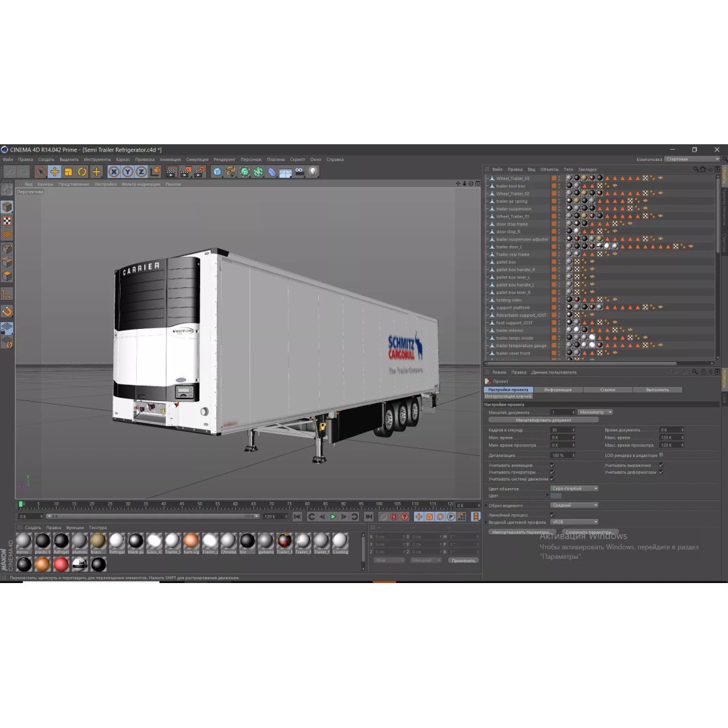Click the green array modeling icon
The height and width of the screenshot is (728, 728).
pos(258,172)
